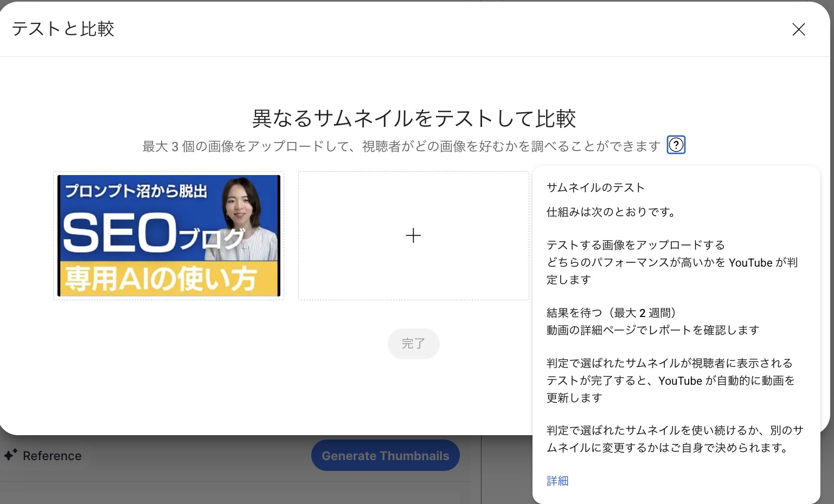Click the Reference button
The height and width of the screenshot is (504, 834).
click(x=43, y=456)
